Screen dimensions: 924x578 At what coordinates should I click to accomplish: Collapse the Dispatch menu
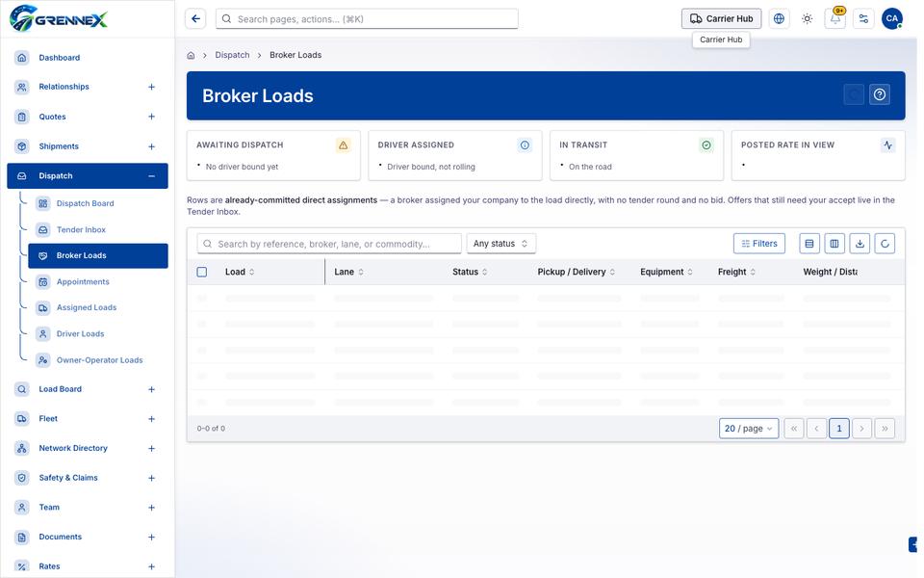click(151, 175)
